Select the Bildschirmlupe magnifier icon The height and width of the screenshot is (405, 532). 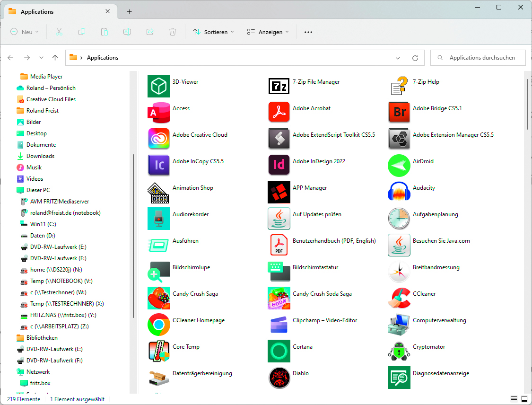coord(159,271)
